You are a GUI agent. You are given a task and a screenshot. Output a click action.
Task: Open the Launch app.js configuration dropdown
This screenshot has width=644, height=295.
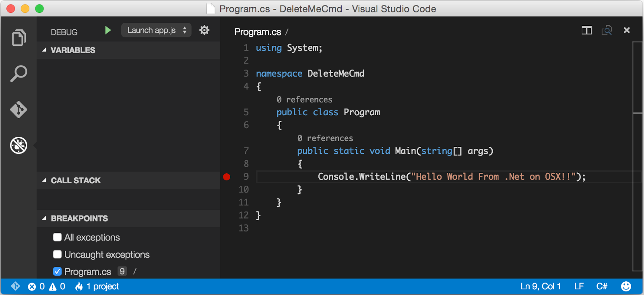156,30
